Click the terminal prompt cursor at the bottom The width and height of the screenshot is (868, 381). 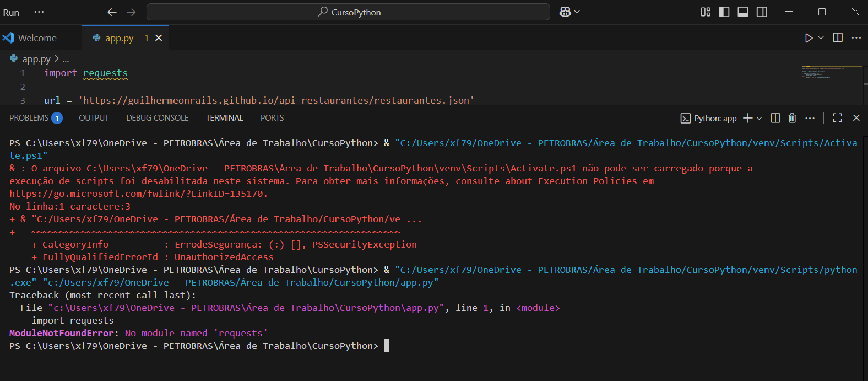coord(387,346)
